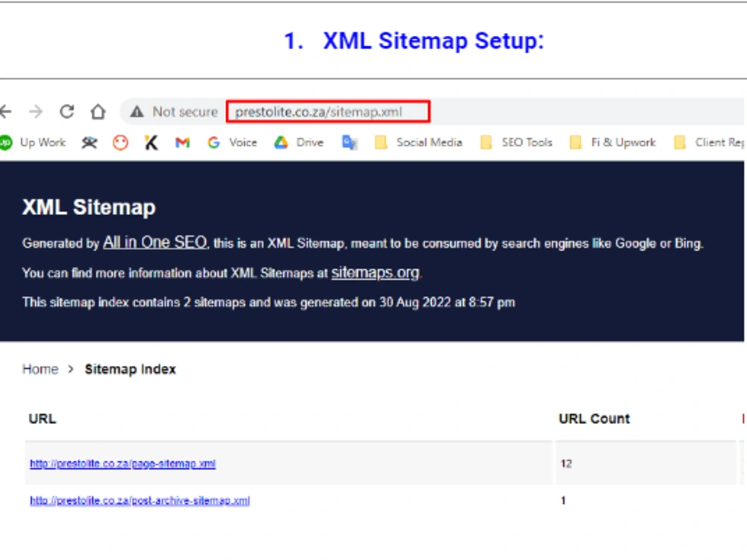Screen dimensions: 747x560
Task: Open the Up Work bookmark
Action: [33, 143]
